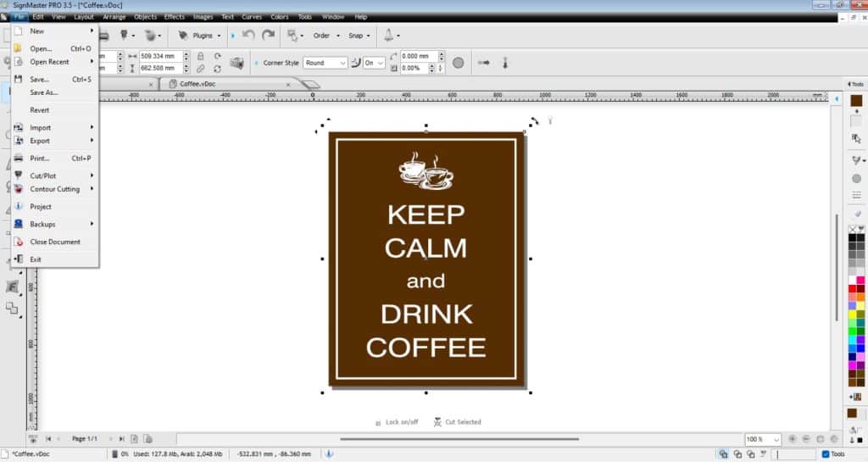Open the Import submenu entry
The width and height of the screenshot is (868, 462).
(x=54, y=127)
